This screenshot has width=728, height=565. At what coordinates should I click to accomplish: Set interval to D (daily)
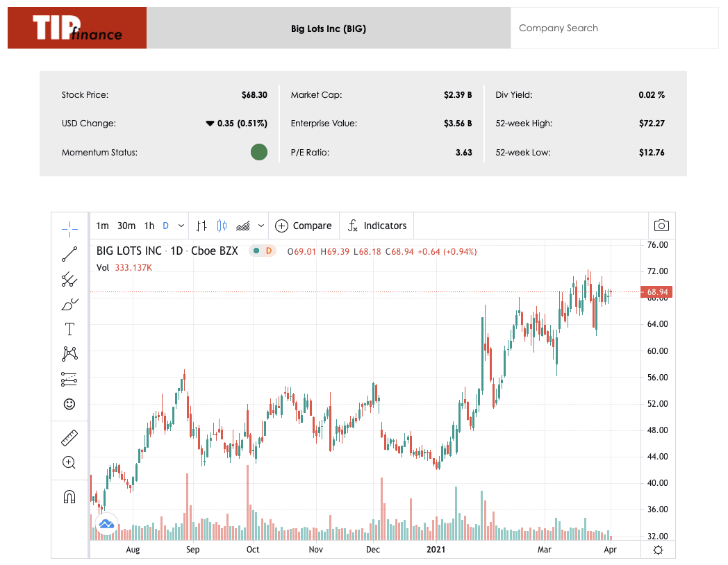point(165,226)
